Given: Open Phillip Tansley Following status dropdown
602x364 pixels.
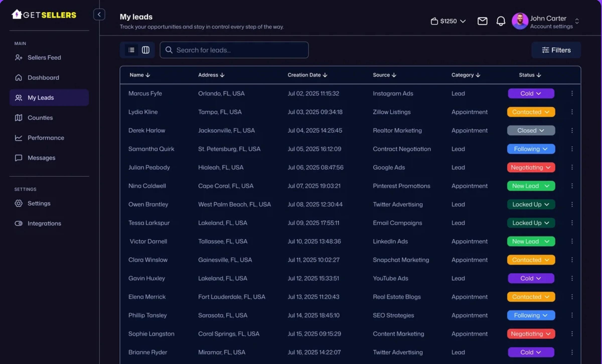Looking at the screenshot, I should (531, 315).
